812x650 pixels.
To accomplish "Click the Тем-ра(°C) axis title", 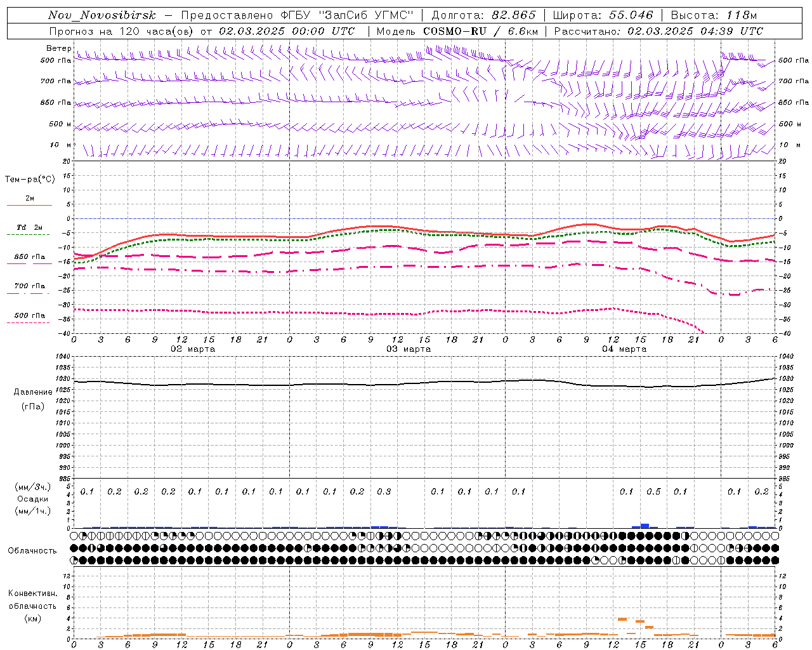I will coord(30,180).
